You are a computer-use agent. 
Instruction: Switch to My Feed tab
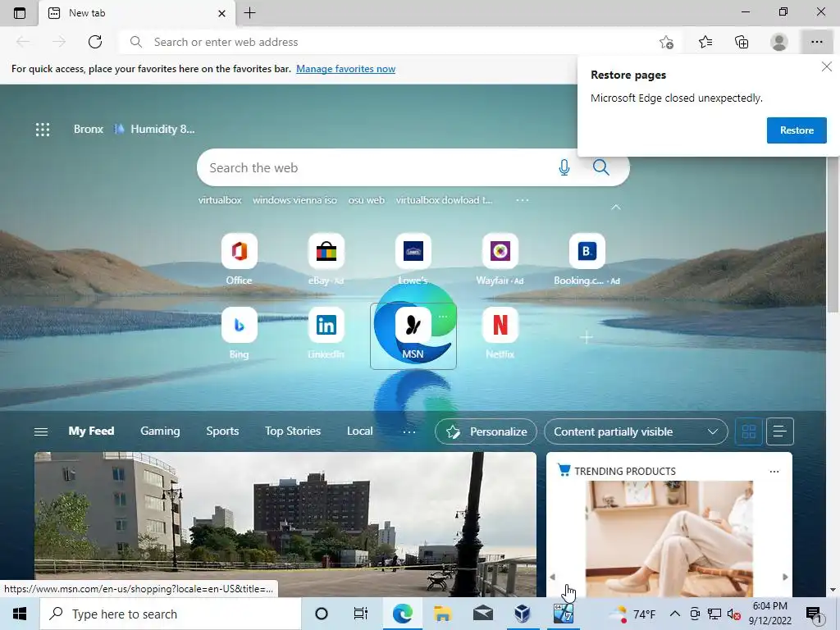[x=91, y=431]
